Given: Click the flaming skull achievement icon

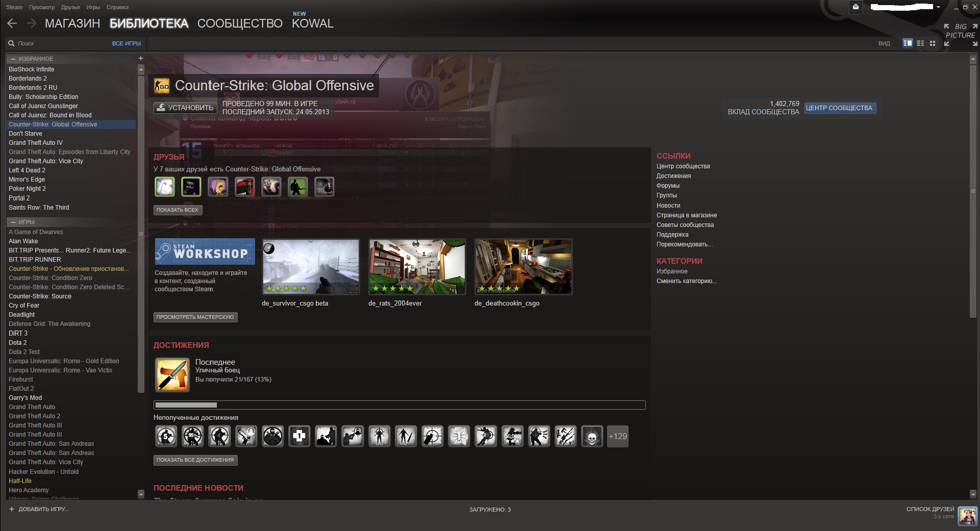Looking at the screenshot, I should click(592, 437).
